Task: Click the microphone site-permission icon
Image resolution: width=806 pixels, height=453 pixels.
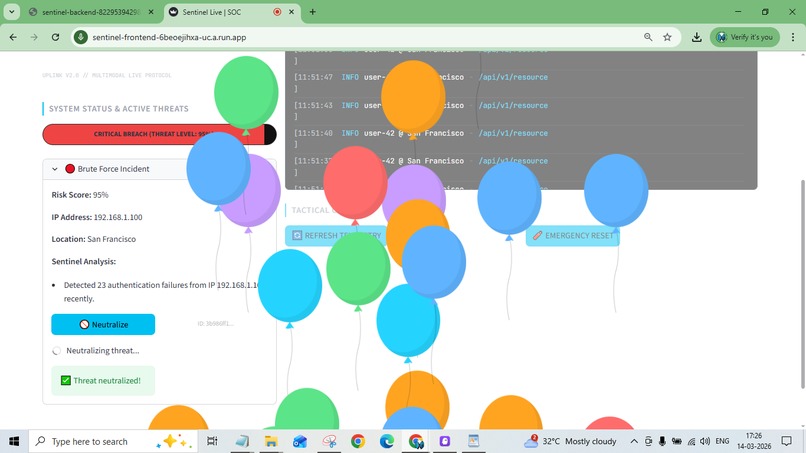Action: pyautogui.click(x=80, y=37)
